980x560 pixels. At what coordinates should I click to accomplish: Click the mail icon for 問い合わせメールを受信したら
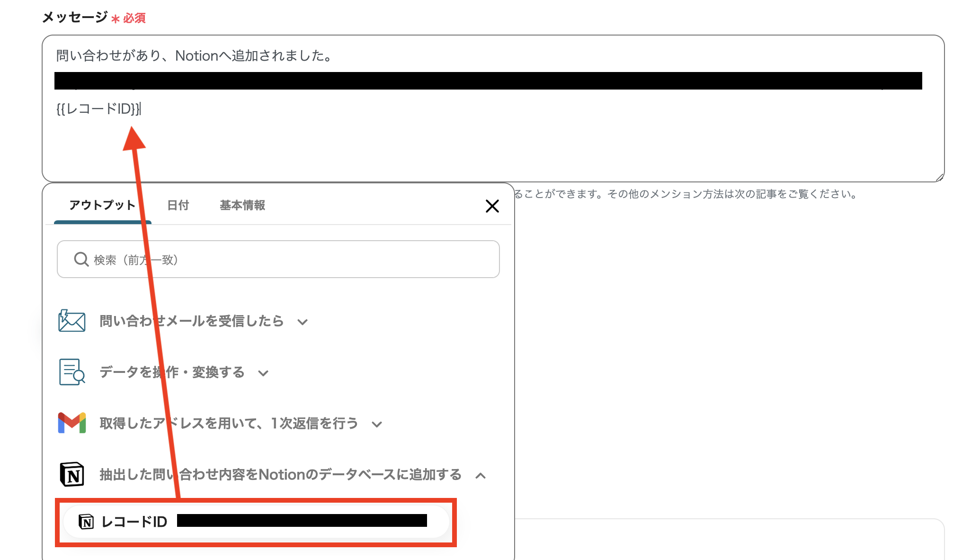coord(71,321)
